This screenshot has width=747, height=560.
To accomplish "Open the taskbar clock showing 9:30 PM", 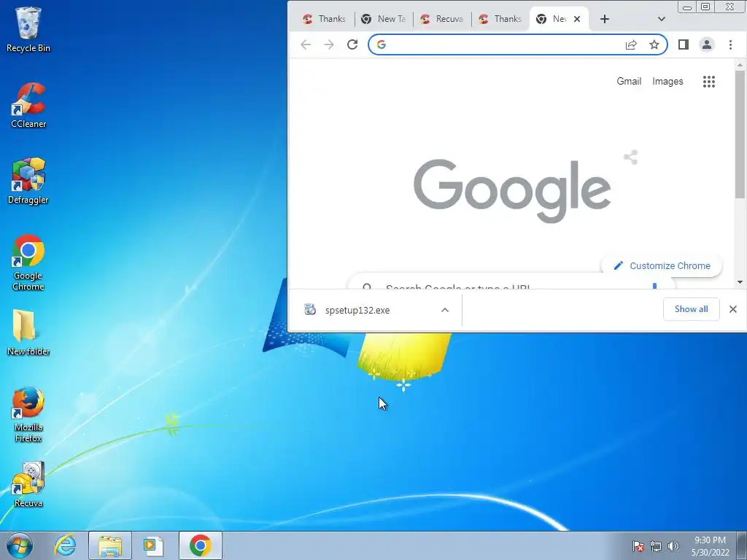I will coord(710,546).
